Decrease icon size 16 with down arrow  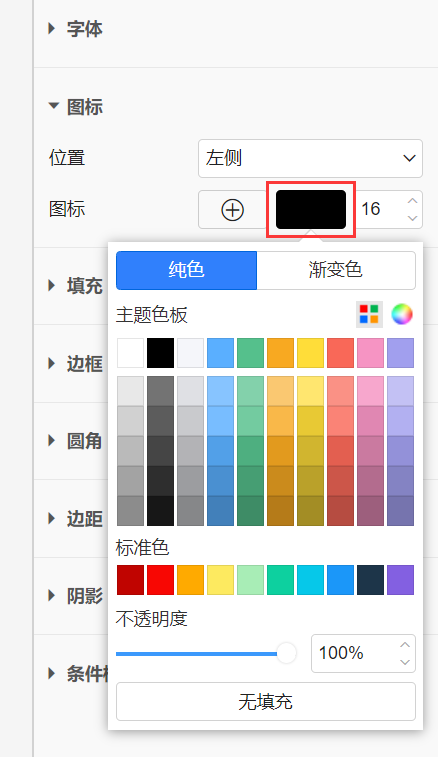click(412, 218)
